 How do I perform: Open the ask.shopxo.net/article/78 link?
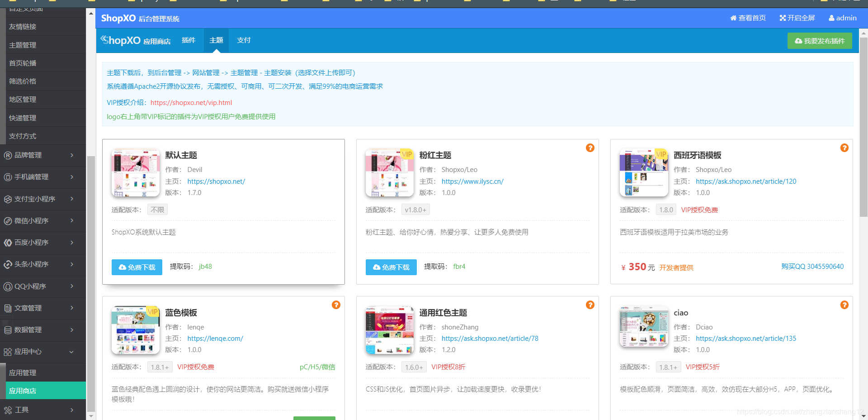[x=490, y=339]
